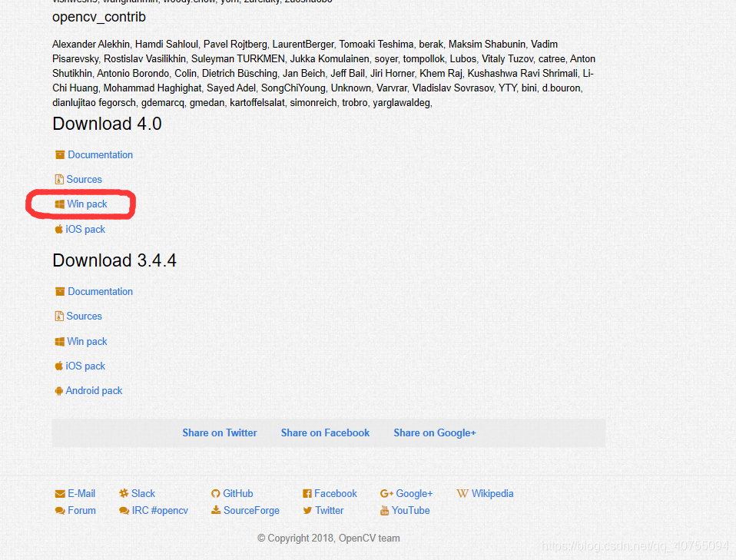This screenshot has height=560, width=736.
Task: Click the opencv_contrib heading
Action: [x=99, y=18]
